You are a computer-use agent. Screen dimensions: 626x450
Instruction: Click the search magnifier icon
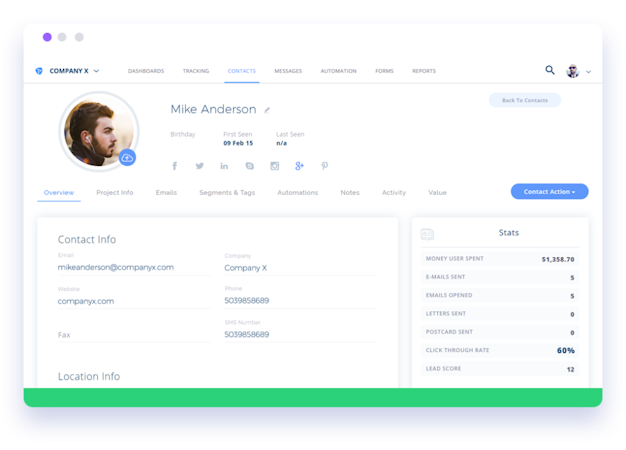click(x=550, y=70)
